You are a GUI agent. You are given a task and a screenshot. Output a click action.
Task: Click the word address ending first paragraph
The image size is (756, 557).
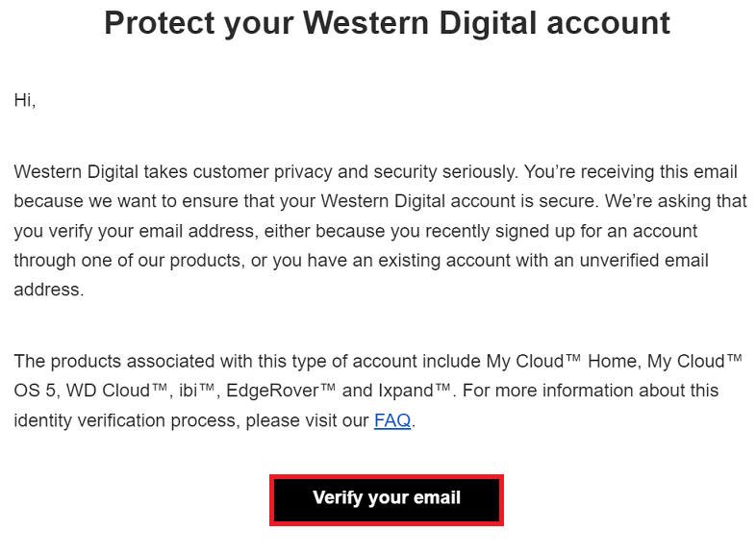click(x=47, y=290)
